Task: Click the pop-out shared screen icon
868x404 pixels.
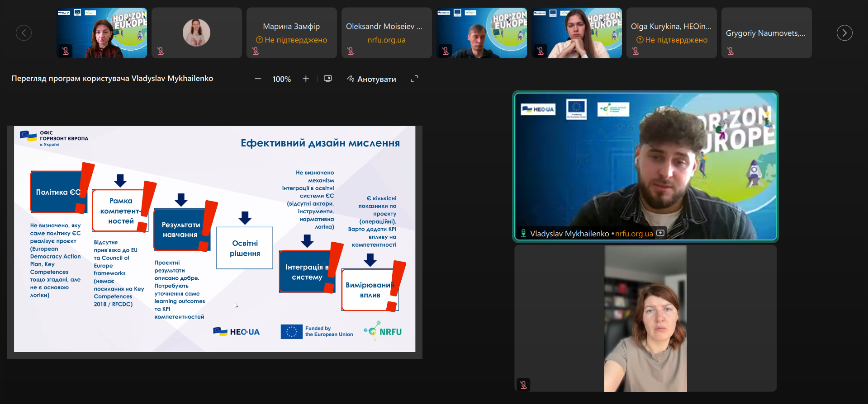Action: click(x=328, y=79)
